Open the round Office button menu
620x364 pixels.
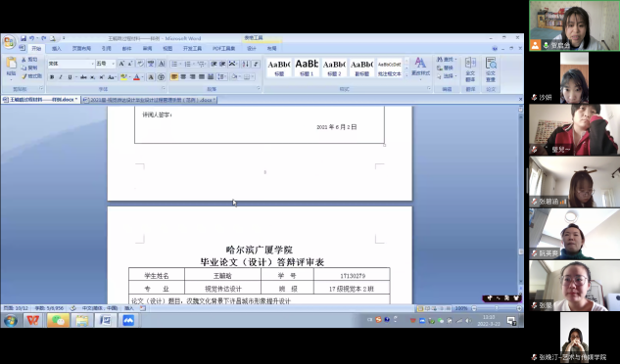[9, 41]
